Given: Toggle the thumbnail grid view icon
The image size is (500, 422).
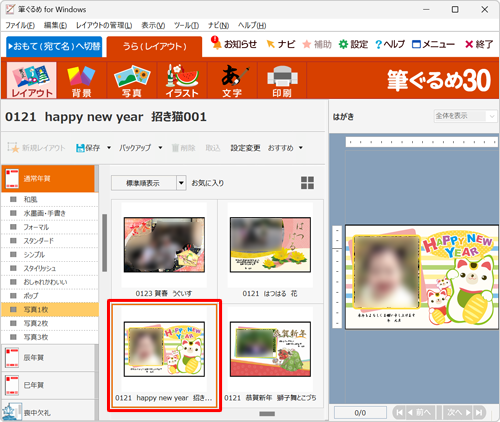Looking at the screenshot, I should click(x=307, y=183).
